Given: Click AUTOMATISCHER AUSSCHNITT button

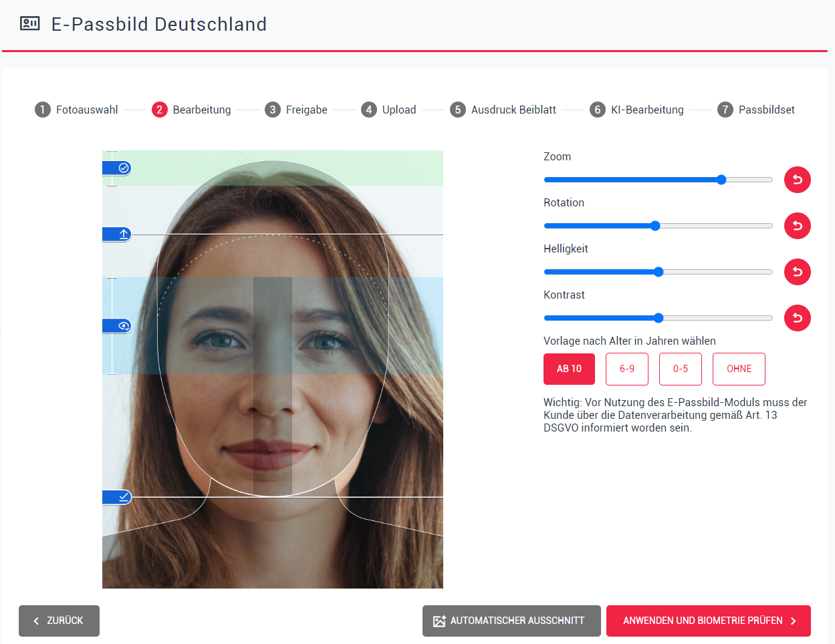Looking at the screenshot, I should (x=511, y=621).
